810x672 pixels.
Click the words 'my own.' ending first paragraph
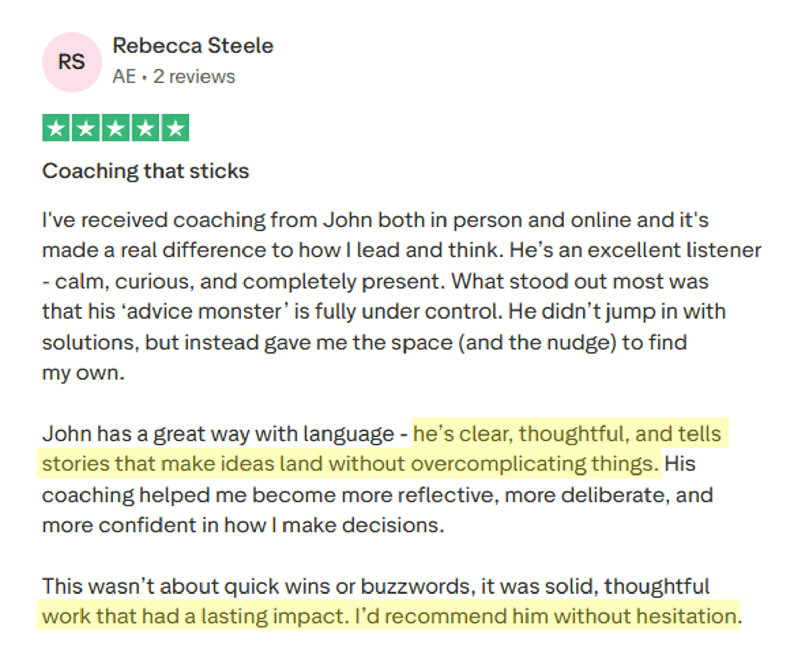[x=83, y=373]
